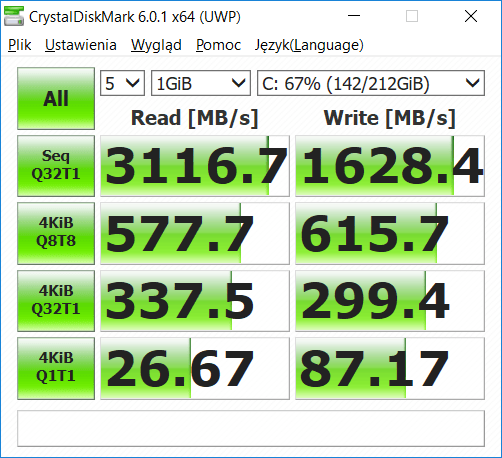Click the CrystalDiskMark app icon in title bar

tap(14, 16)
